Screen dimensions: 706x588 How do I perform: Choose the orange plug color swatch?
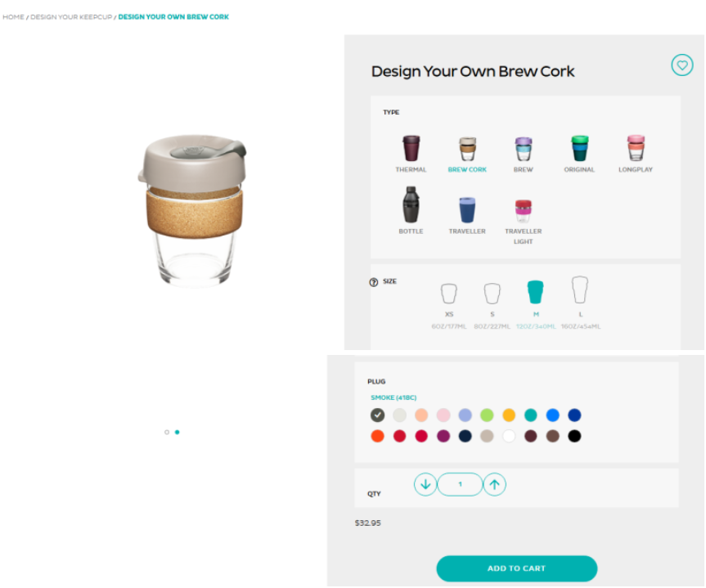point(509,415)
